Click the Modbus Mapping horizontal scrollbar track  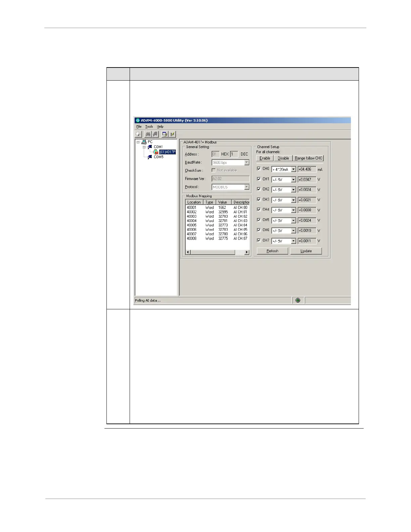(x=239, y=252)
